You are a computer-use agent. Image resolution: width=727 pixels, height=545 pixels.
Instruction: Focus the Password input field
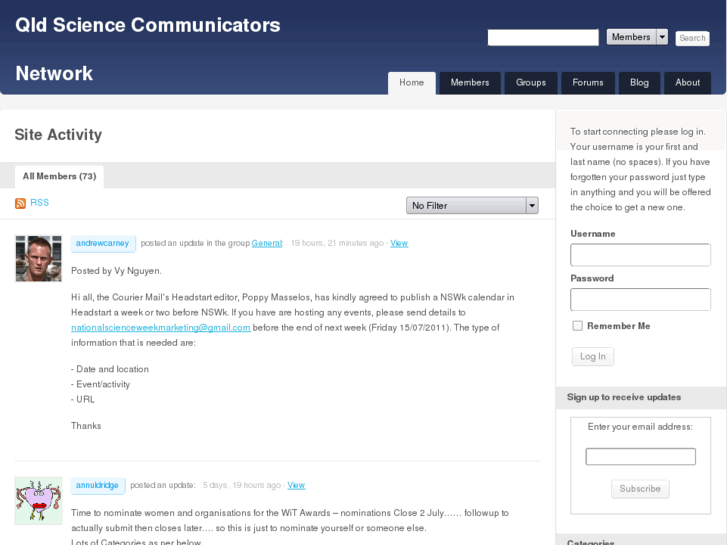pos(640,300)
